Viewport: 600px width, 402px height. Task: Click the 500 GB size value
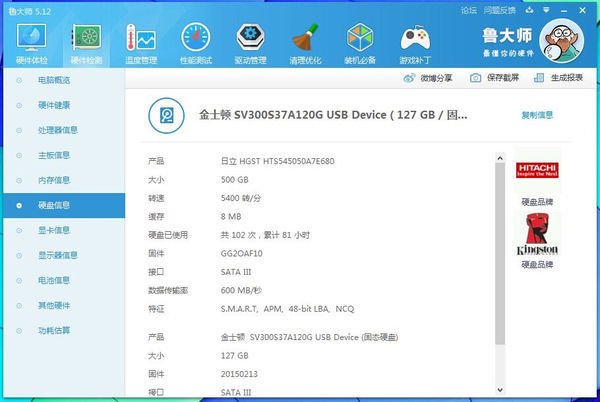[x=235, y=180]
